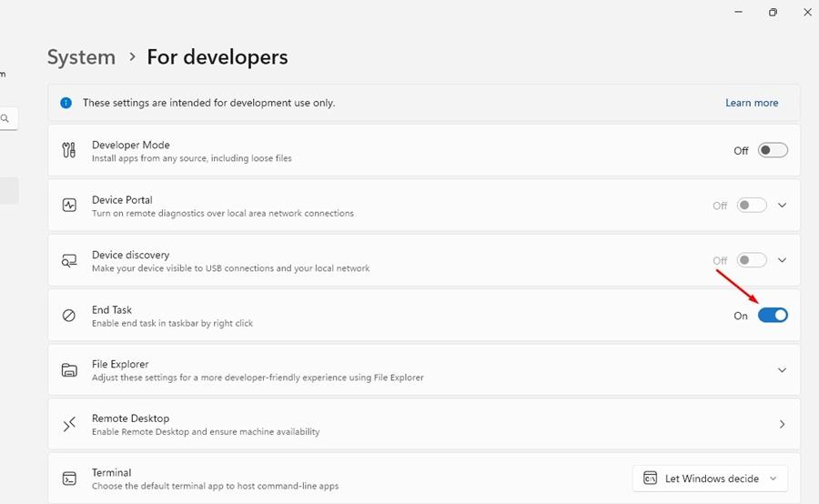Open Remote Desktop settings via right arrow
This screenshot has width=819, height=504.
(x=782, y=424)
